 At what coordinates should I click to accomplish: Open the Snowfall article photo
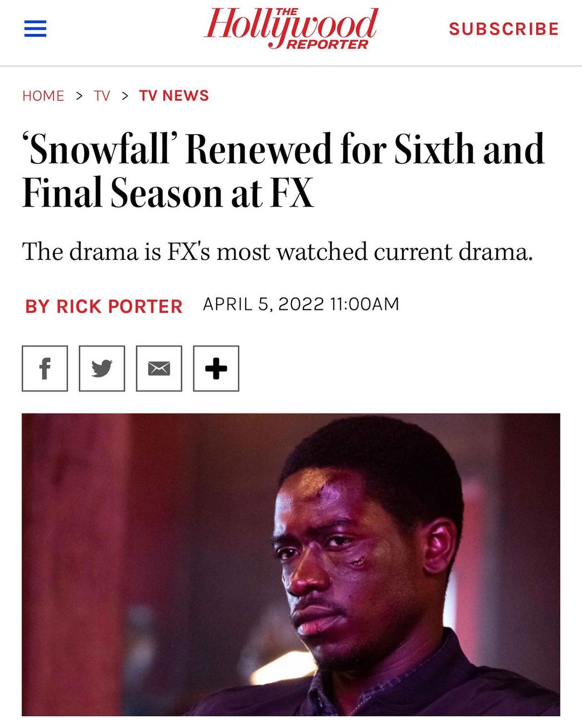click(x=291, y=565)
